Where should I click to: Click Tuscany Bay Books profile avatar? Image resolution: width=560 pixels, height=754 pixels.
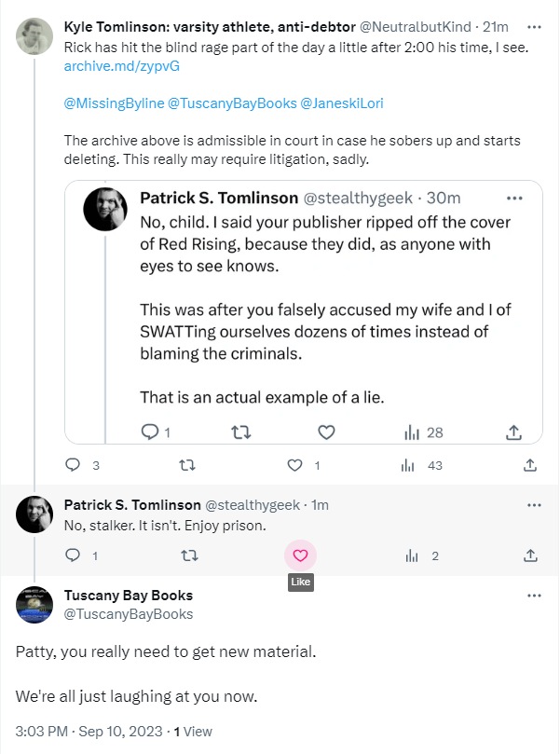click(x=34, y=605)
